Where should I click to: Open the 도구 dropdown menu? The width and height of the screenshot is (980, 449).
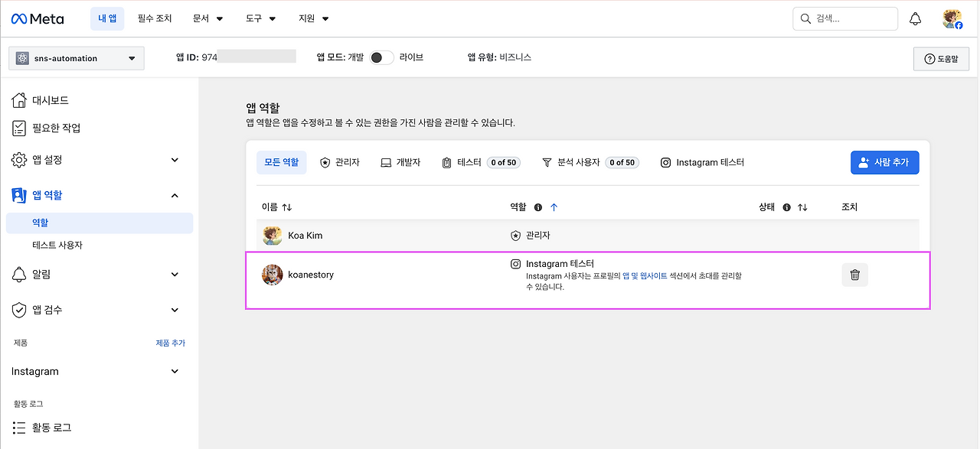(261, 18)
